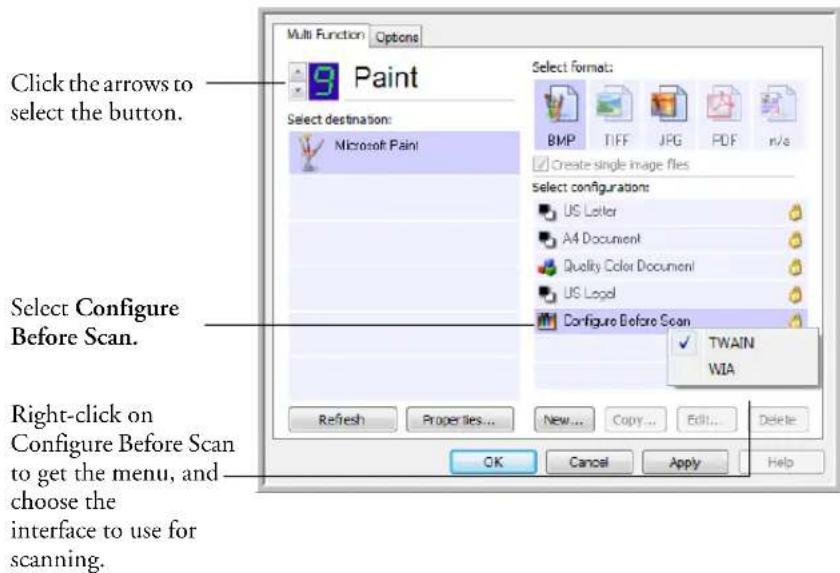This screenshot has height=573, width=840.
Task: Create a New configuration
Action: click(x=564, y=419)
